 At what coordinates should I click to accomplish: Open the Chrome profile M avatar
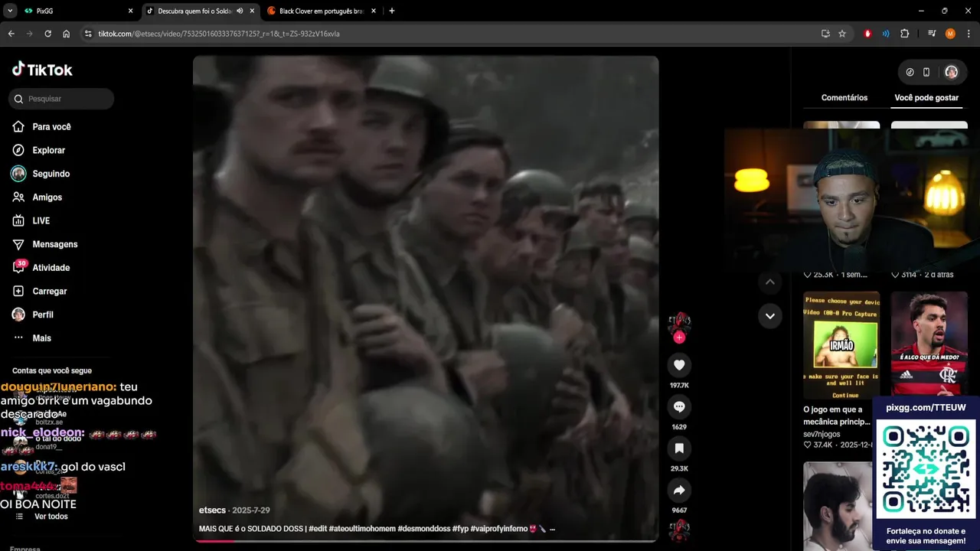coord(950,34)
